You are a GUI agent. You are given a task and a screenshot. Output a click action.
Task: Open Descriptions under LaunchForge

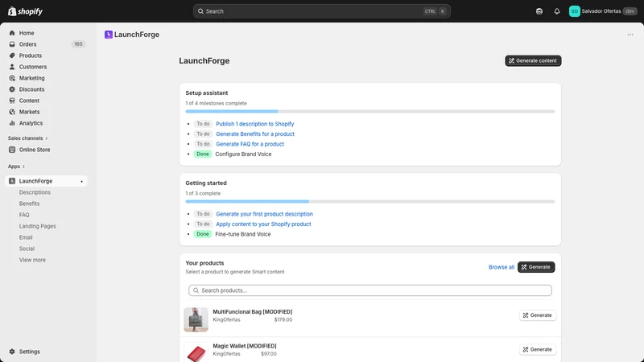(35, 192)
